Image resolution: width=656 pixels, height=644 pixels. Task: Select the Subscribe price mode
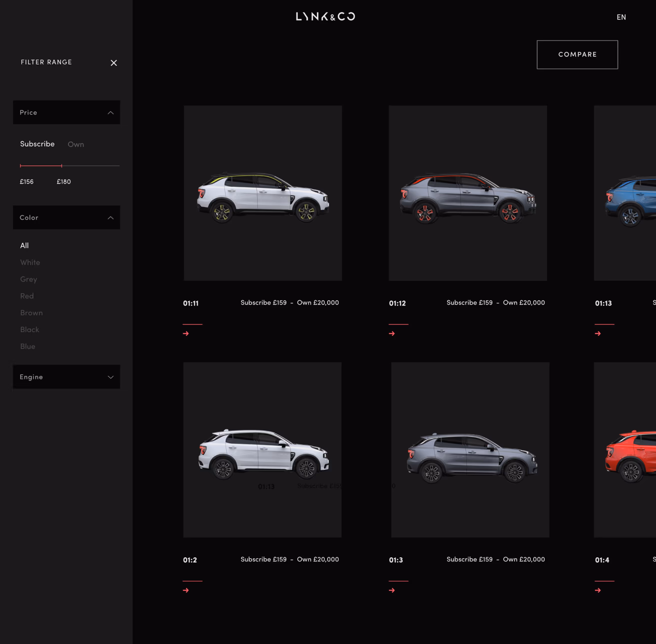tap(37, 144)
